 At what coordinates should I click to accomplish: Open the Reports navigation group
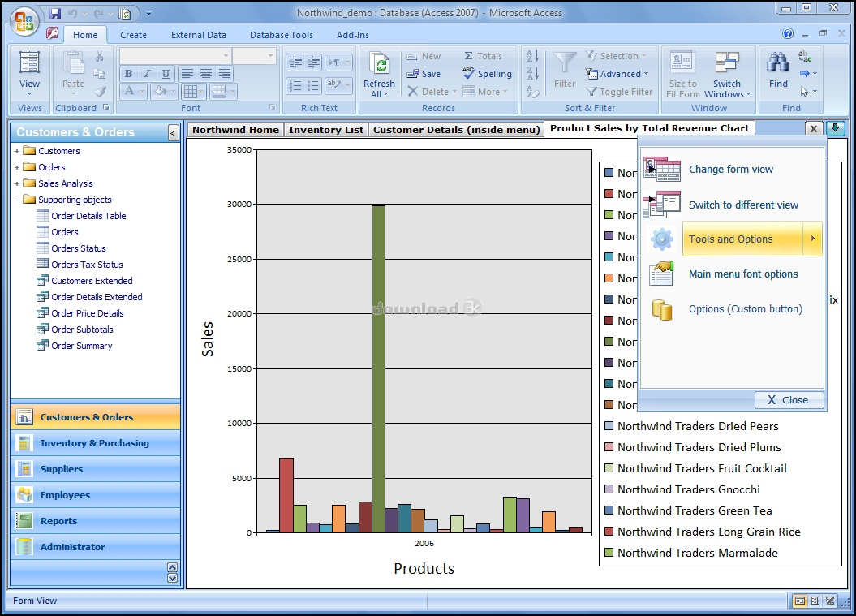(x=96, y=521)
